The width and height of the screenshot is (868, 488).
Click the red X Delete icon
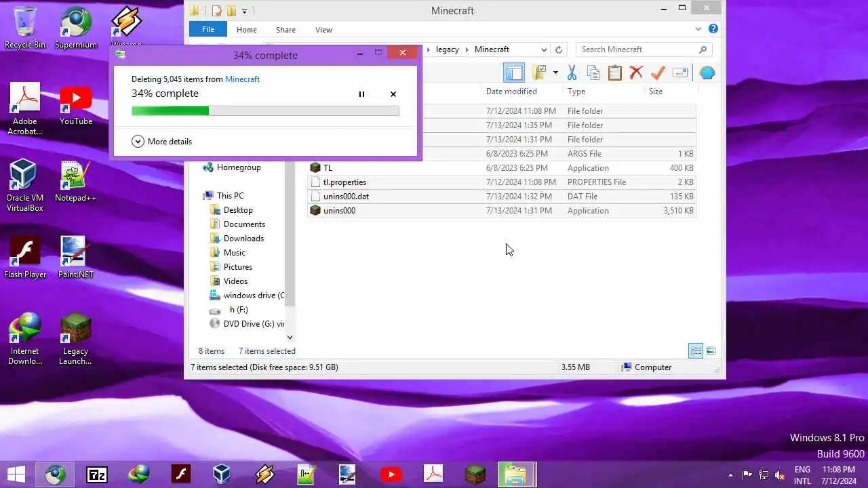pos(636,73)
